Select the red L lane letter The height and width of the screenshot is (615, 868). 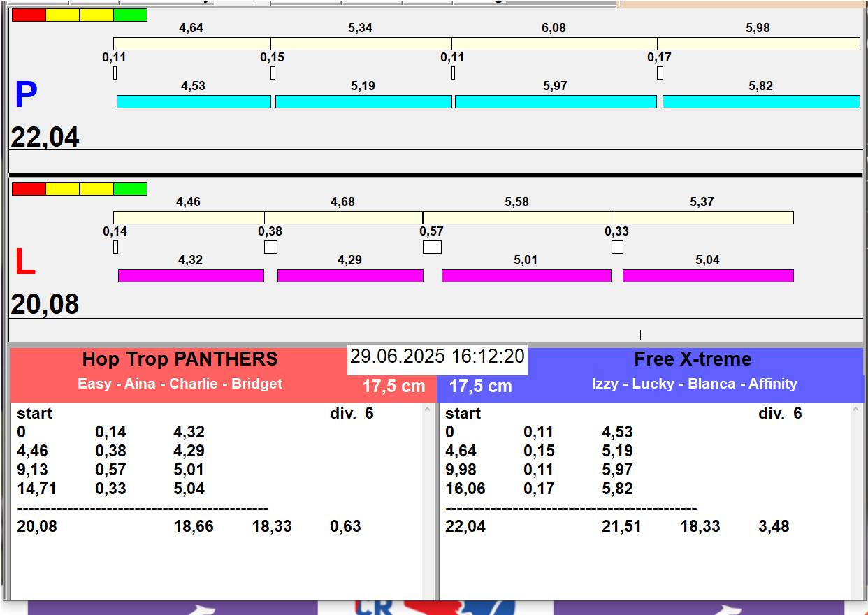point(25,263)
